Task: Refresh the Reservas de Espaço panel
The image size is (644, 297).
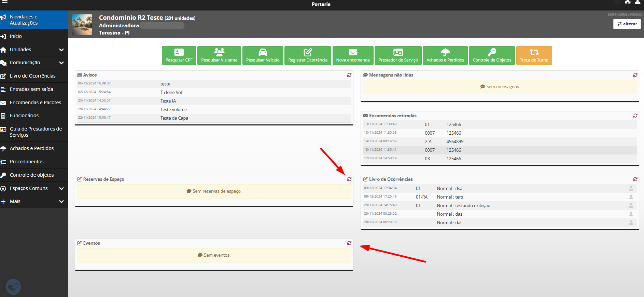Action: (x=349, y=179)
